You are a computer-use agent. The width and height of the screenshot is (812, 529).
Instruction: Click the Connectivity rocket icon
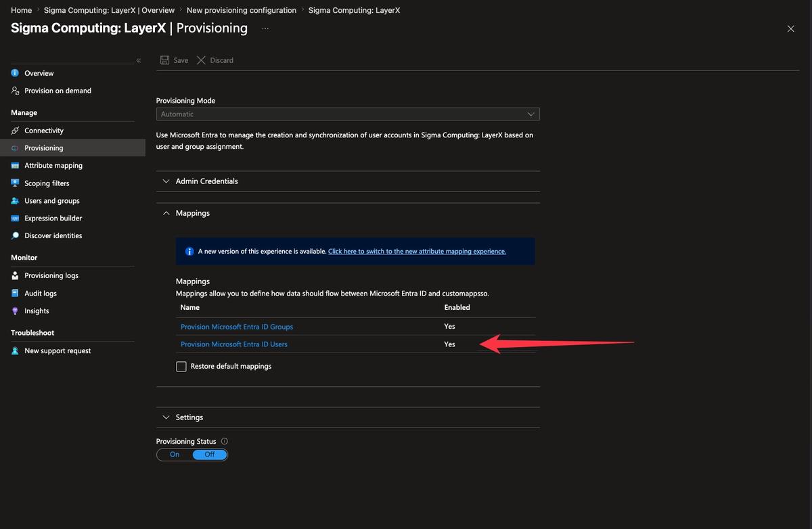coord(15,131)
